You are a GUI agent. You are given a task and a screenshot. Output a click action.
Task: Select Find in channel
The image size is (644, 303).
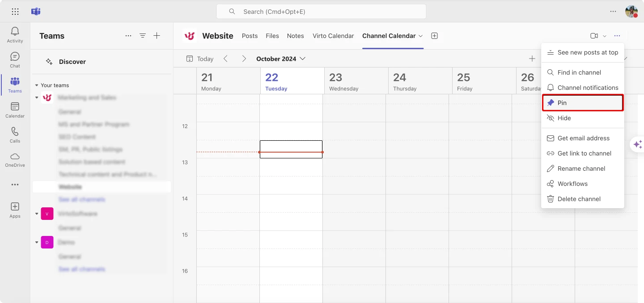click(583, 72)
